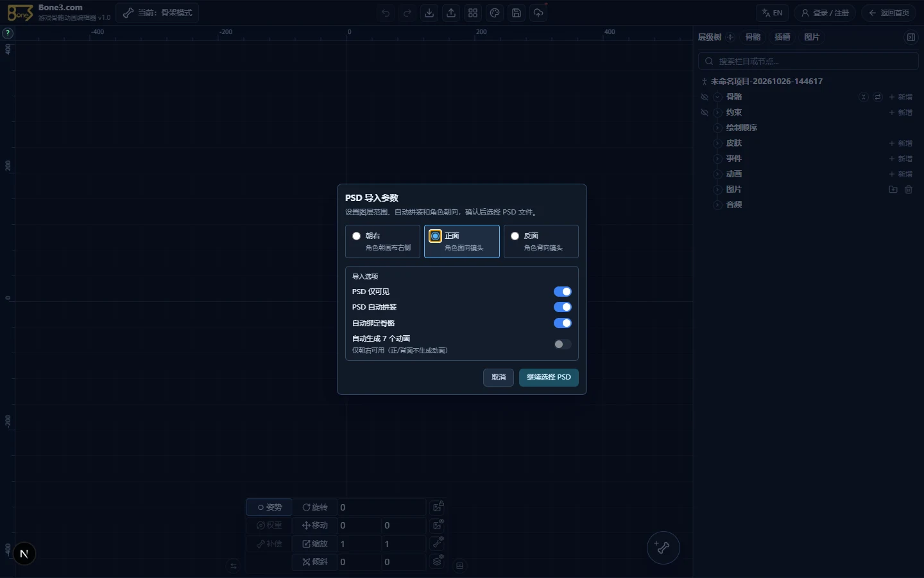Select the 姿势 mode tab in bottom panel
924x578 pixels.
[x=269, y=507]
